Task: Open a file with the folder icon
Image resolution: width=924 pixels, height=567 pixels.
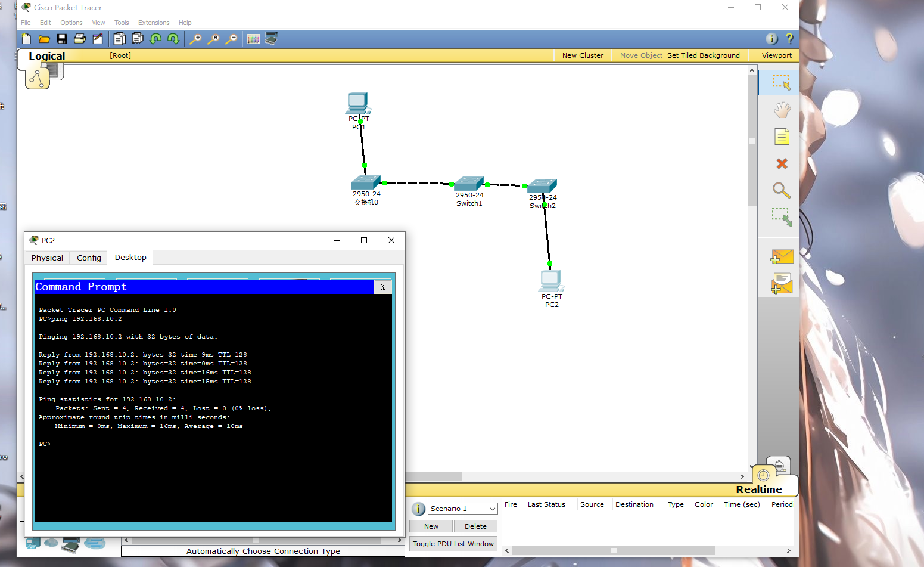Action: pos(44,39)
